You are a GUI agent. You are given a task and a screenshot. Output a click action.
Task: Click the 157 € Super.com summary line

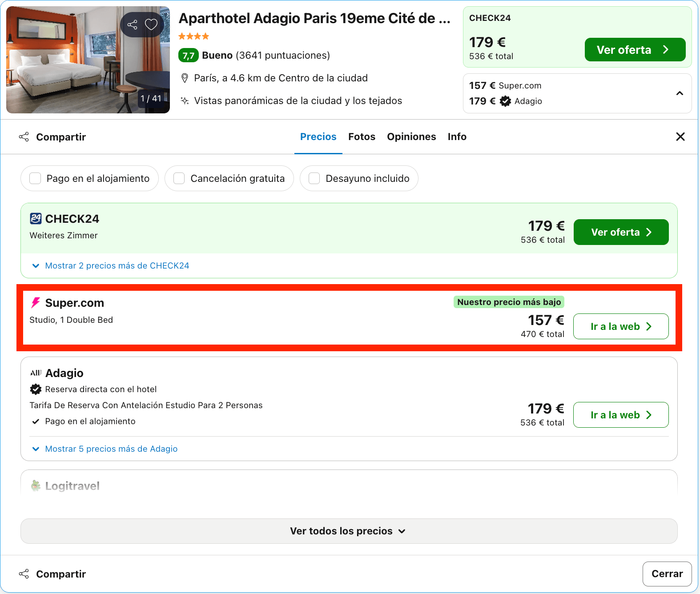(505, 85)
